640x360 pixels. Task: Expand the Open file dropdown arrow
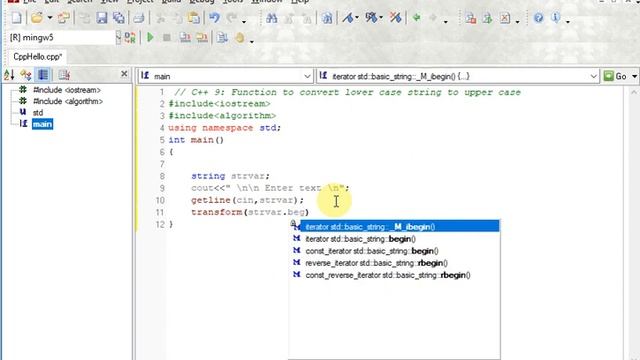click(50, 18)
